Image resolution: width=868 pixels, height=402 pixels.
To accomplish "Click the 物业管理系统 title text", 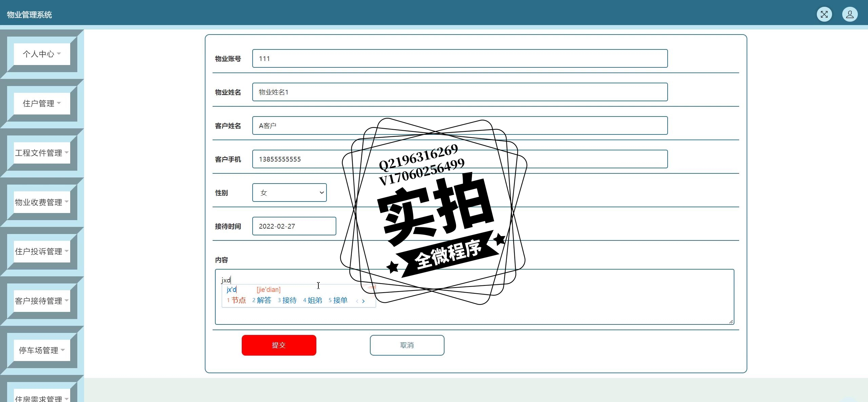I will (x=29, y=15).
